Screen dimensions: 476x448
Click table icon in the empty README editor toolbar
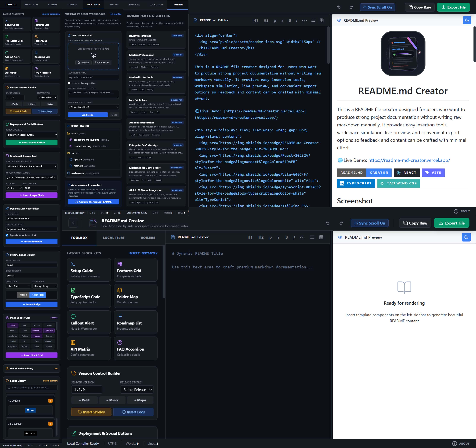tap(321, 237)
